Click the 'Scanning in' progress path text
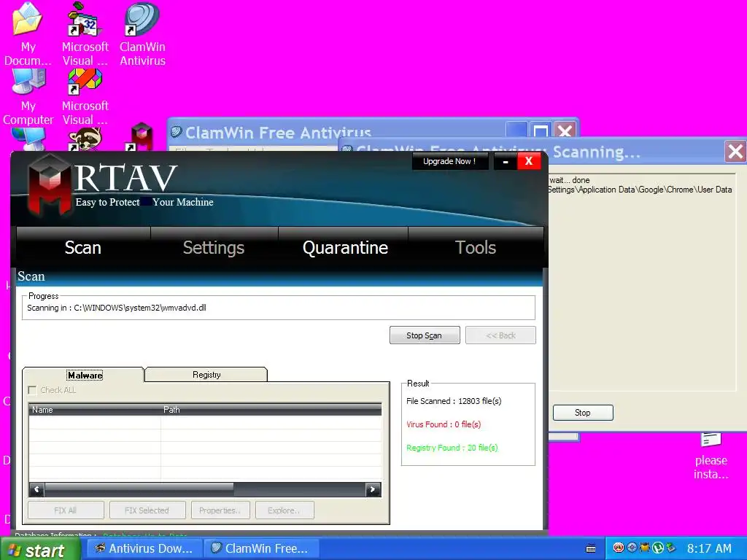Screen dimensions: 747x560 (117, 308)
